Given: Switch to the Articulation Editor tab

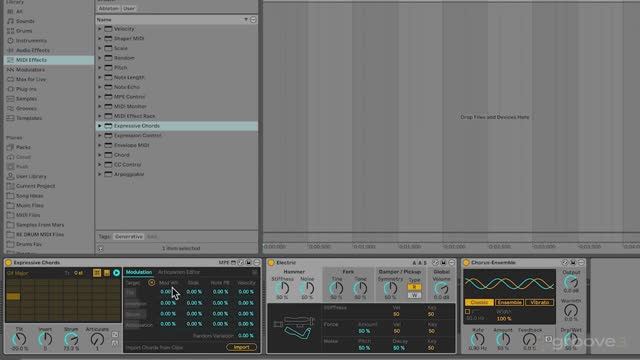Looking at the screenshot, I should 179,272.
